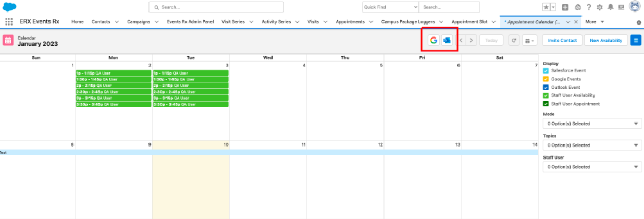Click the Outlook calendar sync icon
Screen dimensions: 644x219
pyautogui.click(x=447, y=40)
